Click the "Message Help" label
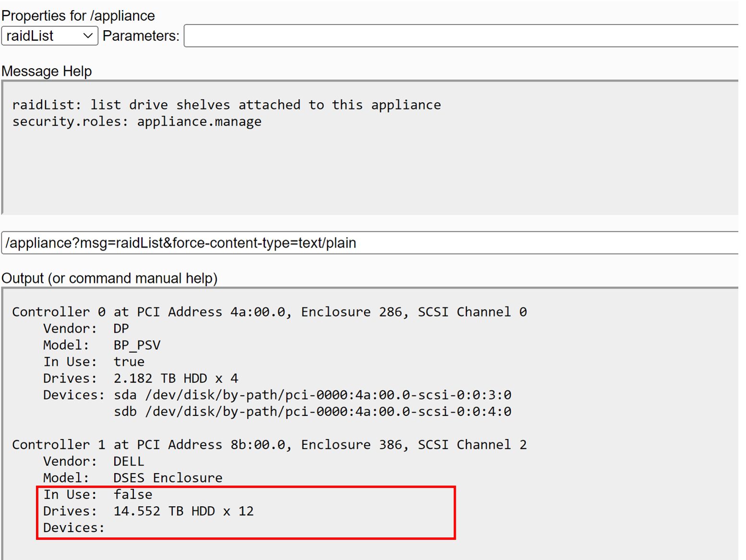The width and height of the screenshot is (746, 560). [47, 71]
